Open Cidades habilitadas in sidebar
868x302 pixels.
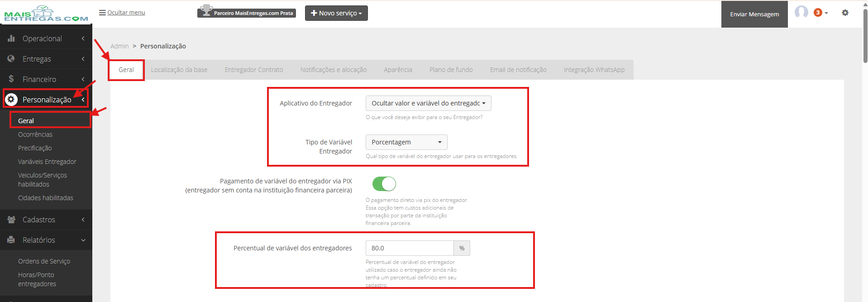click(x=46, y=198)
